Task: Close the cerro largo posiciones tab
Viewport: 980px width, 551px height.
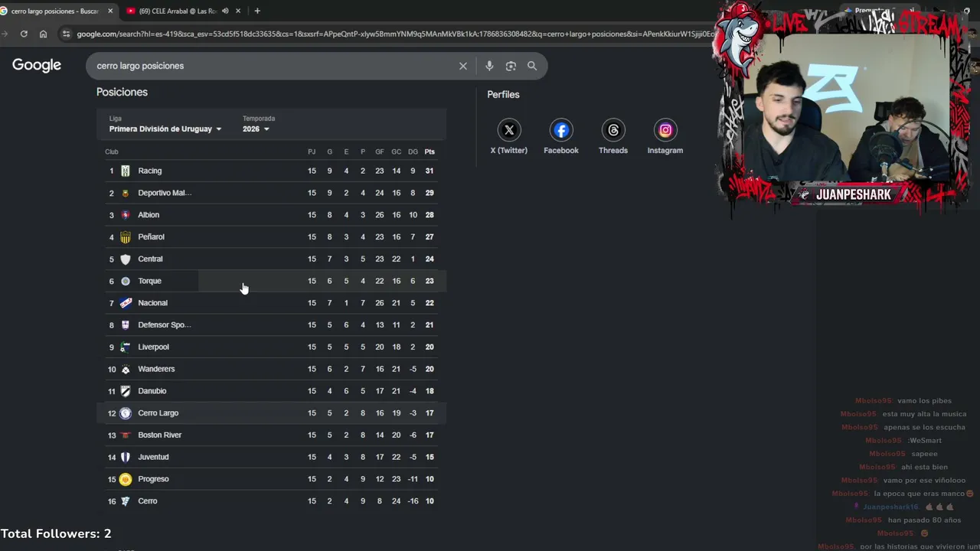Action: [110, 11]
